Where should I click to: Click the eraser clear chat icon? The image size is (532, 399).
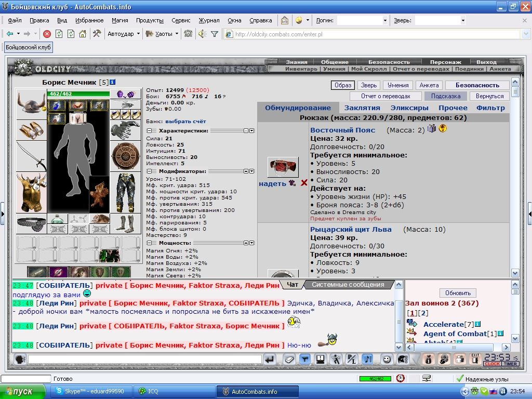tap(289, 360)
